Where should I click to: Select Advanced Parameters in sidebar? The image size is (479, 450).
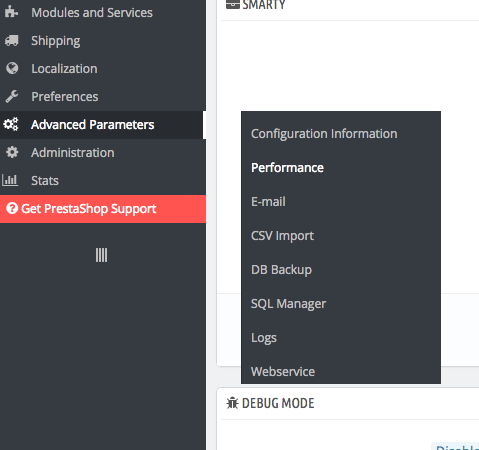[103, 124]
